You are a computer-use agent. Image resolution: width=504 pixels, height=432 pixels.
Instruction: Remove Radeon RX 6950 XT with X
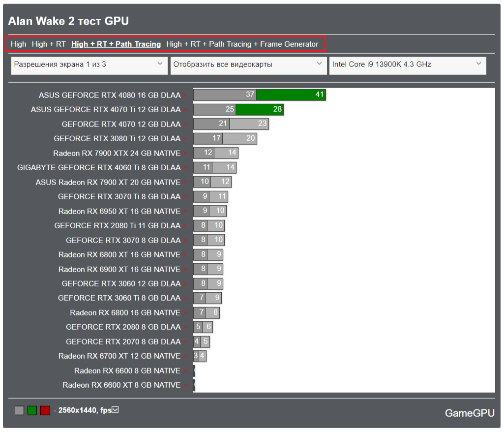[x=185, y=212]
